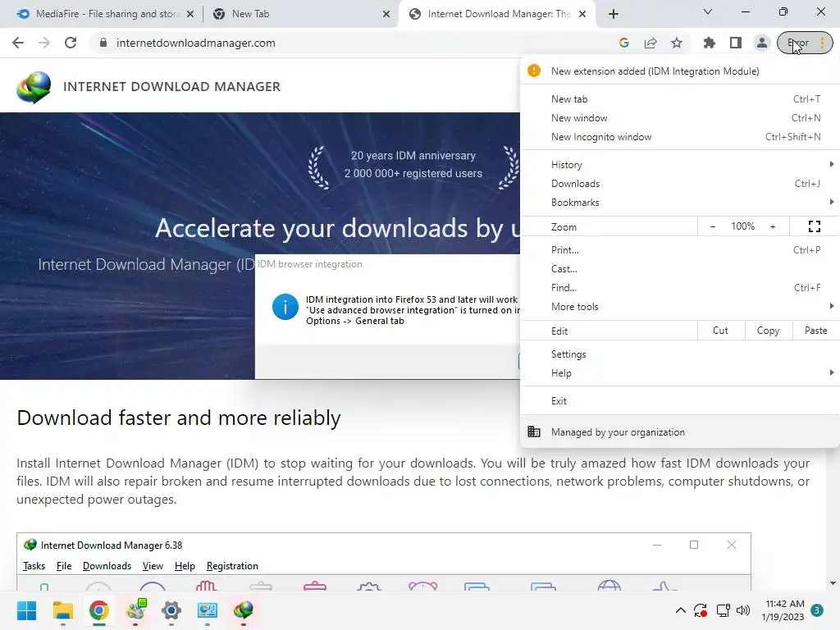This screenshot has height=630, width=840.
Task: Open Settings from Chrome menu
Action: coord(680,354)
